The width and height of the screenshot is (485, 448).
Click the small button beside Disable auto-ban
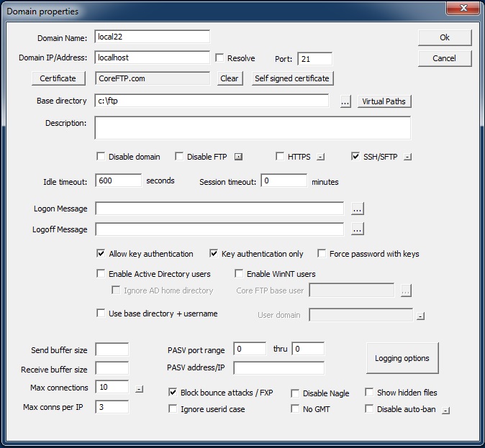pyautogui.click(x=446, y=411)
